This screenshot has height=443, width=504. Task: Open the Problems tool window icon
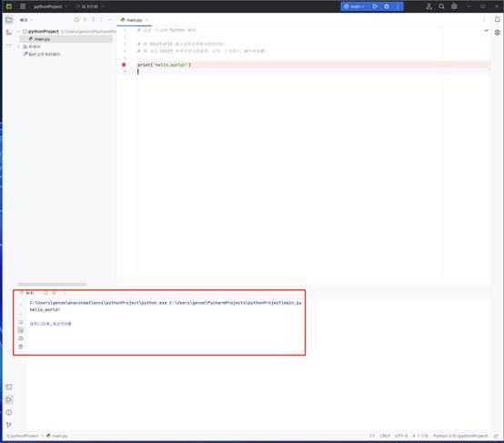click(9, 412)
